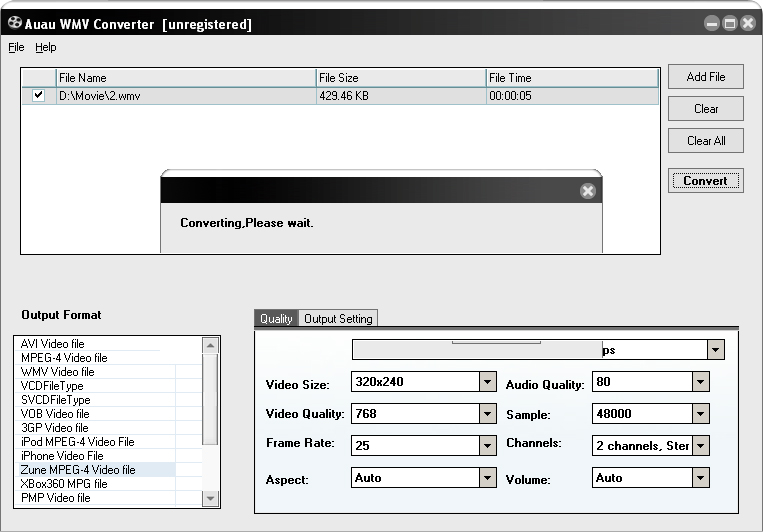Click the output format list scroll-up arrow
Image resolution: width=763 pixels, height=532 pixels.
[x=210, y=345]
